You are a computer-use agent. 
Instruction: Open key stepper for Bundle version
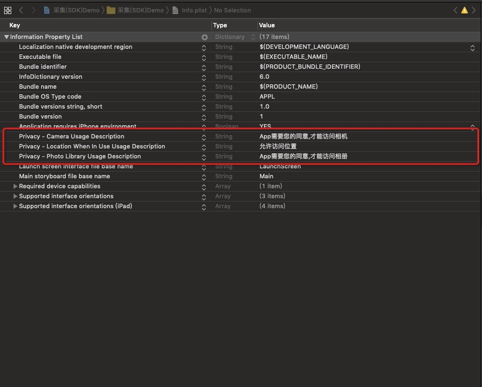[204, 117]
